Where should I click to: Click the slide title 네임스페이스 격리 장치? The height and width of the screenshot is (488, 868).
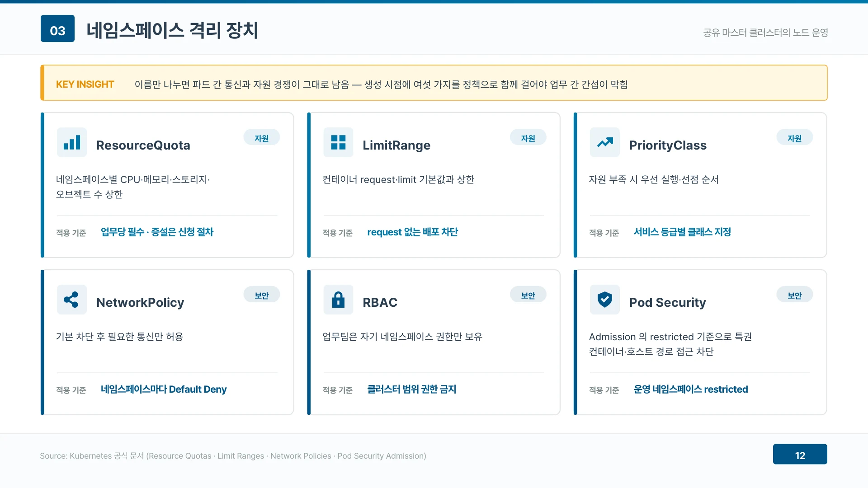point(172,30)
